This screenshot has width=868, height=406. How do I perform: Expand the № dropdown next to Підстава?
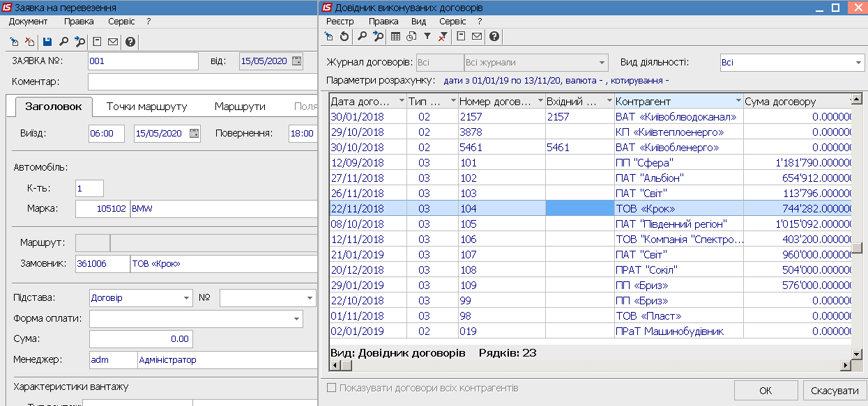[310, 298]
